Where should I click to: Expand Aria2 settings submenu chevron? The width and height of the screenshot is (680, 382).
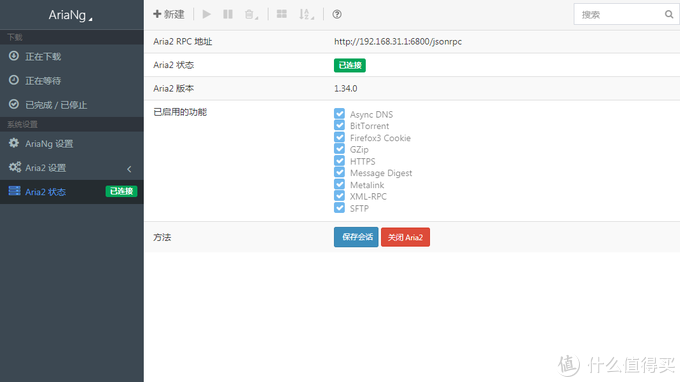pos(129,169)
